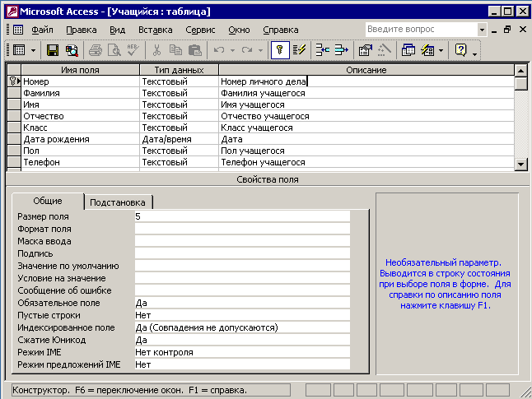Click the field list scroll up arrow
This screenshot has height=399, width=532.
point(520,71)
